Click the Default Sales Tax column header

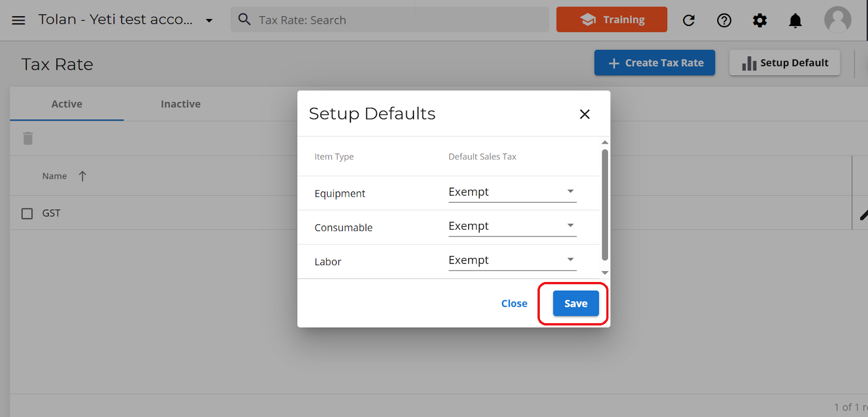[482, 157]
